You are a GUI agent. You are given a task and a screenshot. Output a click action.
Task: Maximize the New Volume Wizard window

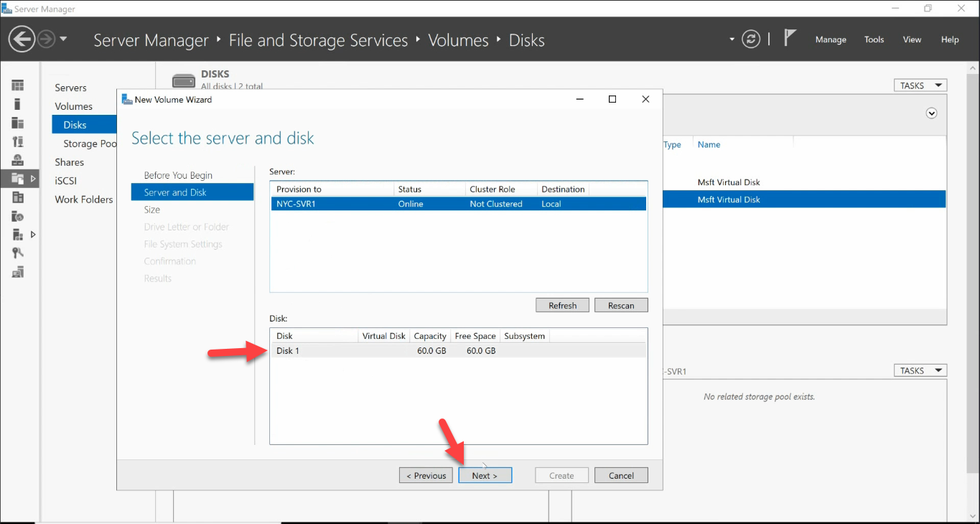(x=612, y=100)
